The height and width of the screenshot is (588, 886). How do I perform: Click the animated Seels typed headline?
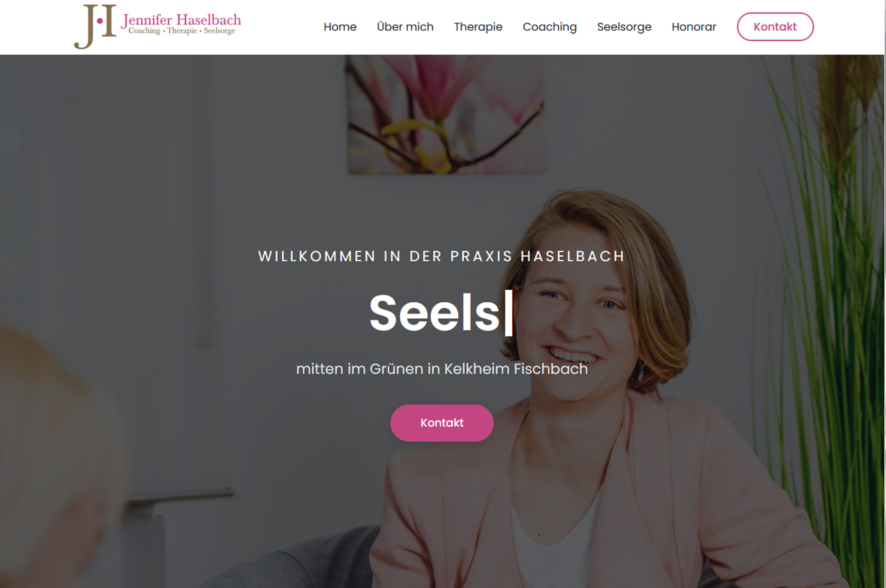(x=434, y=312)
